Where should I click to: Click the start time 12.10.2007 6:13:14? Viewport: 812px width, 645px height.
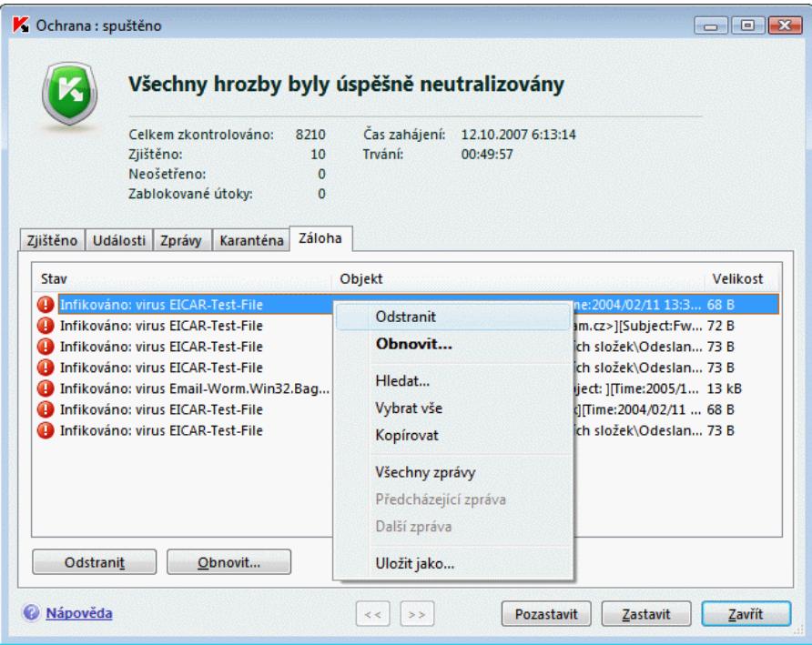pos(518,135)
